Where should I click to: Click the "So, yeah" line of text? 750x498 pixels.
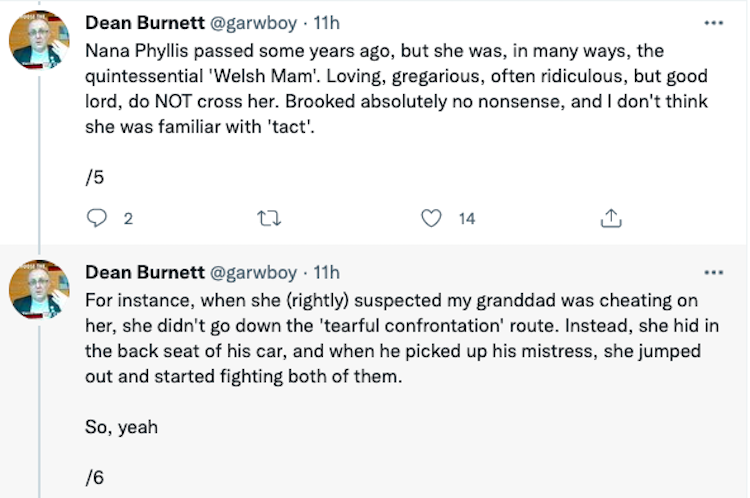[122, 428]
